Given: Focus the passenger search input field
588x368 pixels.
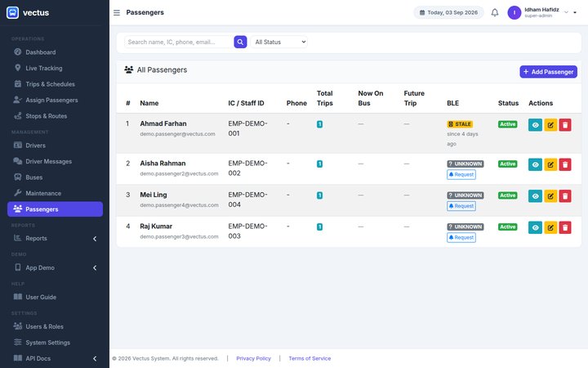Looking at the screenshot, I should (x=179, y=42).
